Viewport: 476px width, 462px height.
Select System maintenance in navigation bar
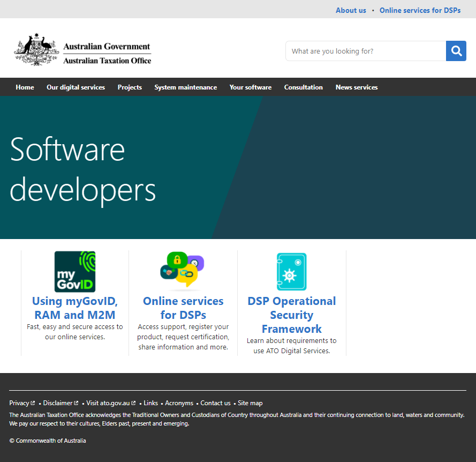[185, 87]
